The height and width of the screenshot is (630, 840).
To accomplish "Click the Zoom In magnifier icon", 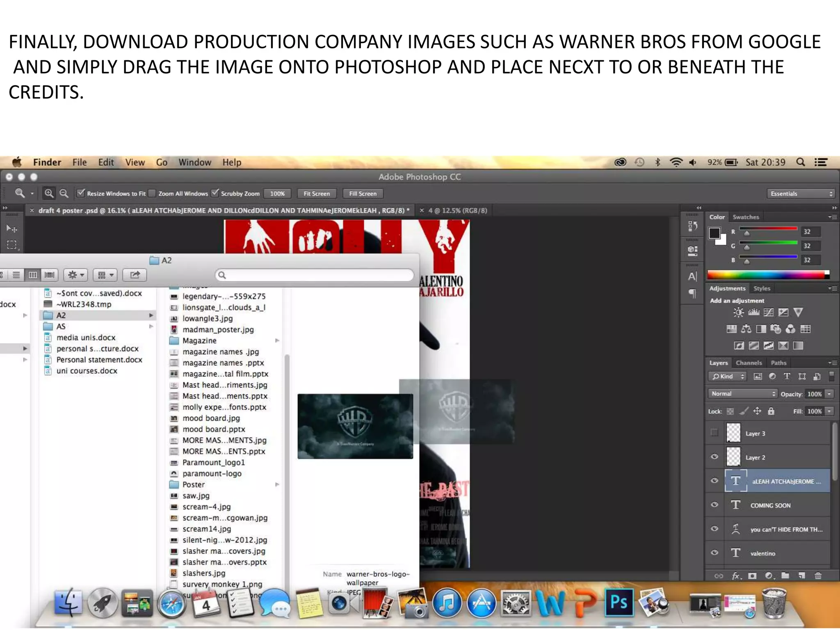I will click(49, 193).
